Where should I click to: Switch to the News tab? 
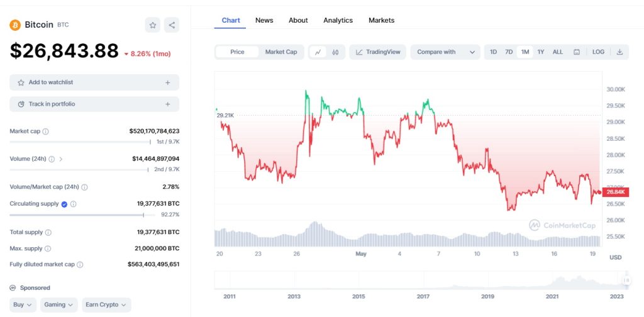click(x=264, y=20)
